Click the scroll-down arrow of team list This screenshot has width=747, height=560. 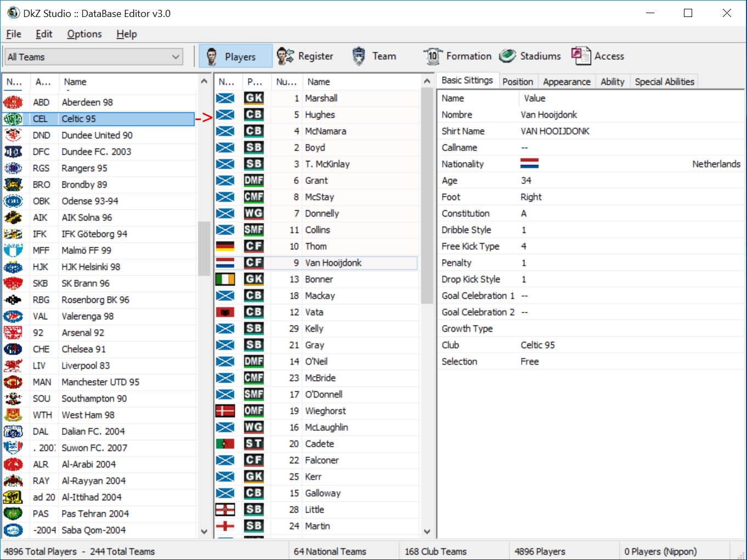tap(204, 531)
